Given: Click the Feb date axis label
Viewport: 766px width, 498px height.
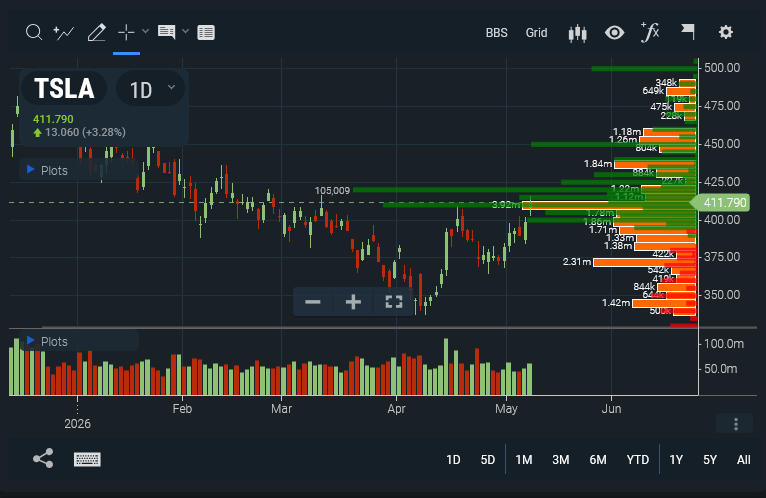Looking at the screenshot, I should pyautogui.click(x=182, y=409).
